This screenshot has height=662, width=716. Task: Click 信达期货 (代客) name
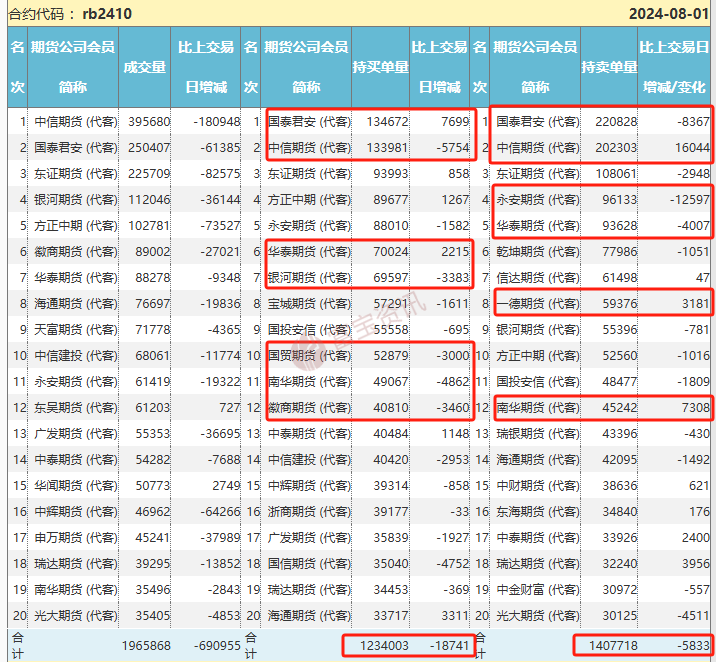pos(538,278)
